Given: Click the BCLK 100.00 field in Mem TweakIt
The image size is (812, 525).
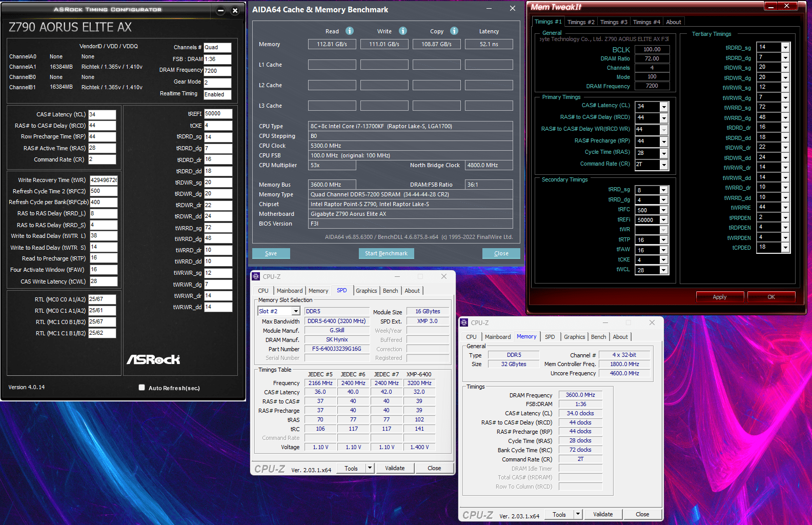Looking at the screenshot, I should (652, 49).
